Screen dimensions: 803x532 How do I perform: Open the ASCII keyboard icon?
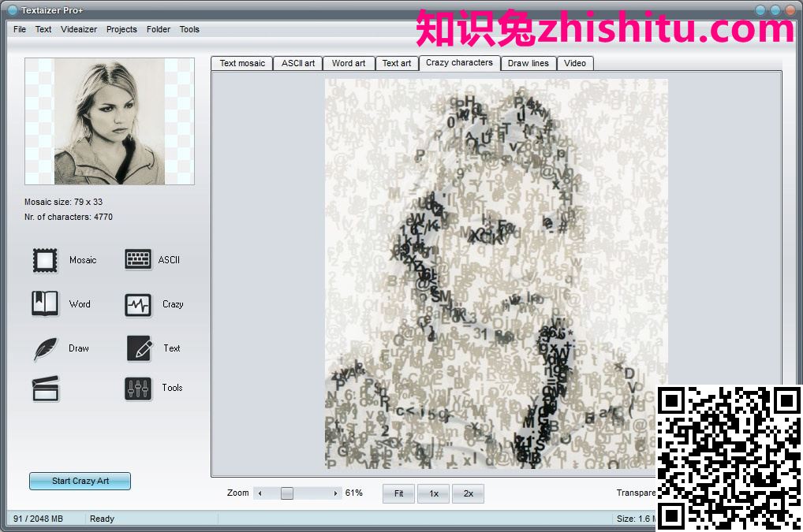click(x=138, y=259)
